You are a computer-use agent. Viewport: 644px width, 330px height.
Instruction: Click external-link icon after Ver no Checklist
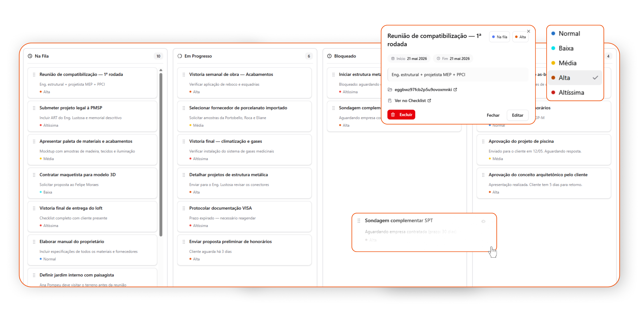coord(429,100)
